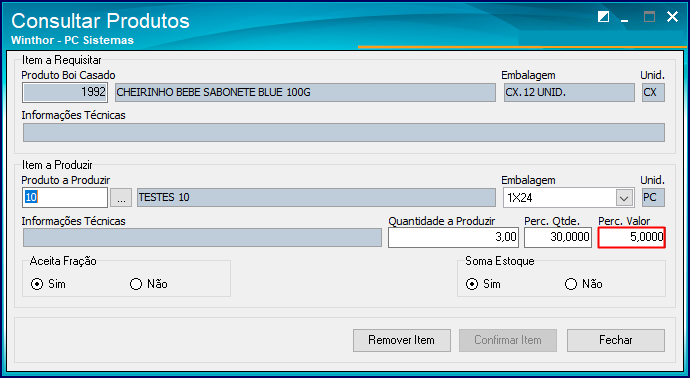
Task: Expand the Embalagem 1X24 dropdown
Action: (x=624, y=198)
